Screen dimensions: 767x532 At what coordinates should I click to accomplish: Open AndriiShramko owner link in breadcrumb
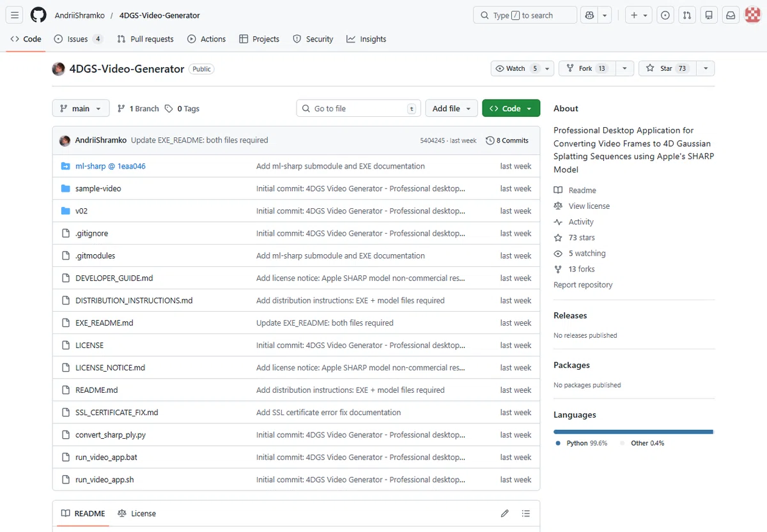(x=79, y=15)
